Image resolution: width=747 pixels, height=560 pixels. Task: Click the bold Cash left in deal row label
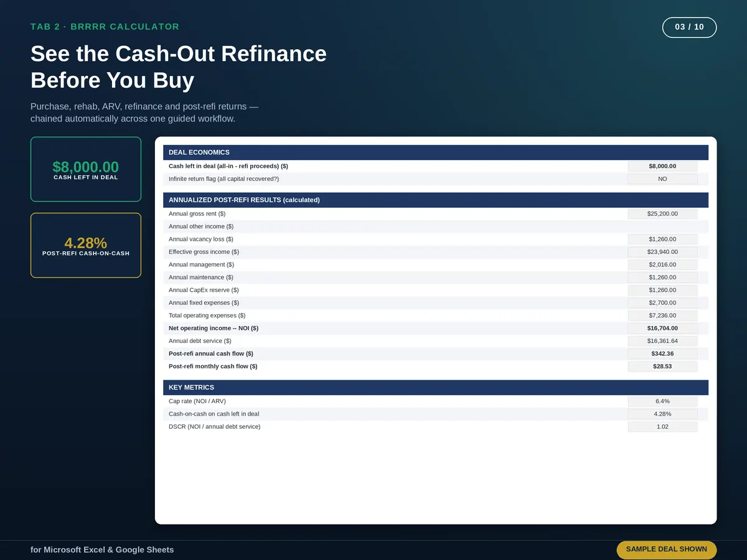coord(228,166)
